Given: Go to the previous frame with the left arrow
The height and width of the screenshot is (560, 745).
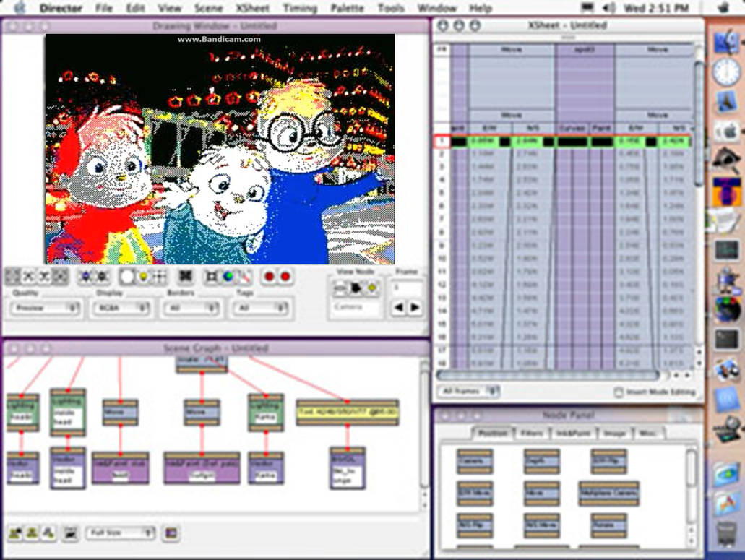Looking at the screenshot, I should (399, 307).
